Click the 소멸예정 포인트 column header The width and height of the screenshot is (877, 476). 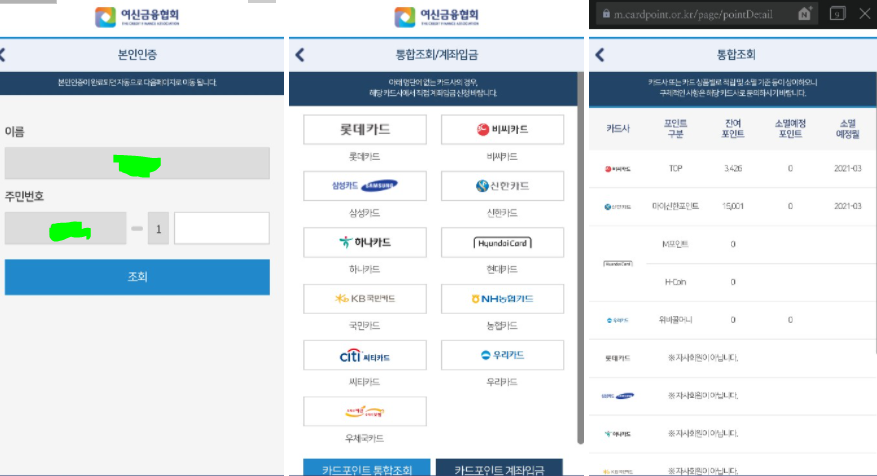[x=790, y=129]
